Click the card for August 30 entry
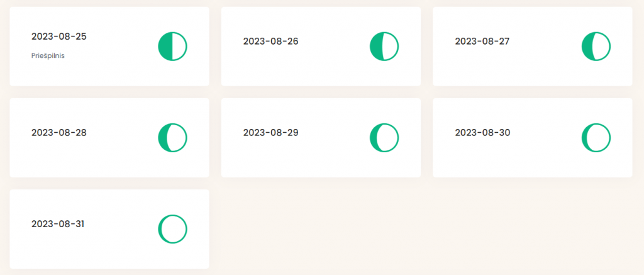Screen dimensions: 644x275 [x=532, y=138]
